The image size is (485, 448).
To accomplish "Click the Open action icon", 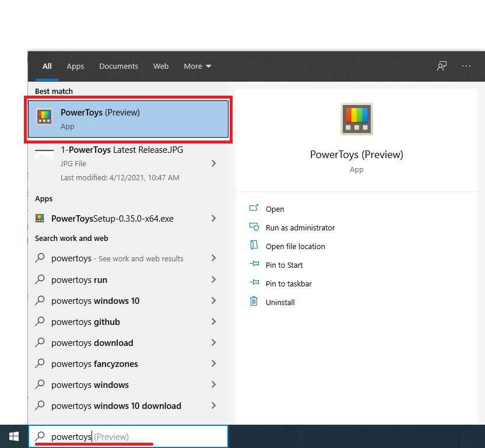I will pyautogui.click(x=254, y=208).
